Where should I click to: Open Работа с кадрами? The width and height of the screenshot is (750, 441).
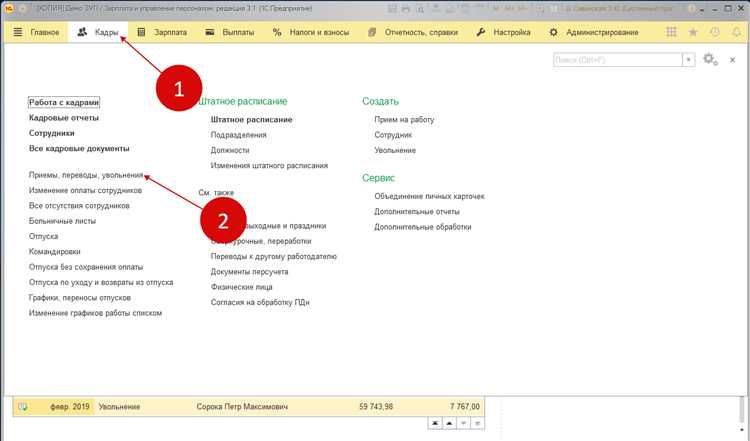pos(64,102)
